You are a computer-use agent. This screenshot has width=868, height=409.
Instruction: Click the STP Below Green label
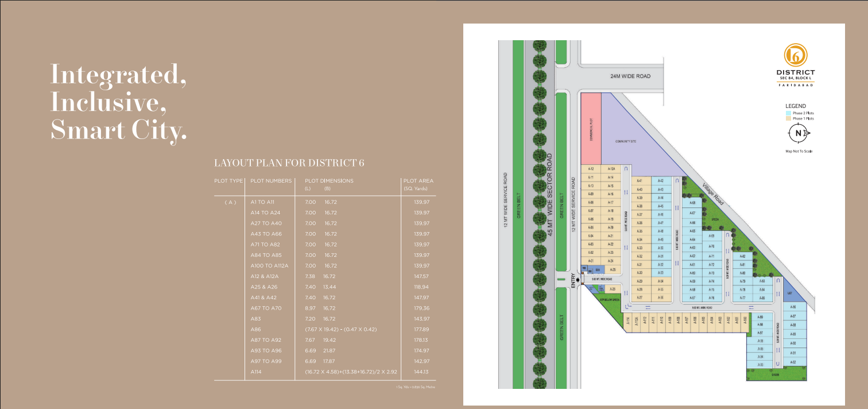610,299
